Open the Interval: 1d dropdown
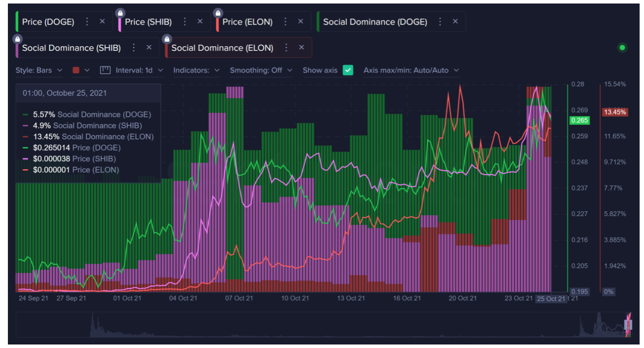 (139, 70)
